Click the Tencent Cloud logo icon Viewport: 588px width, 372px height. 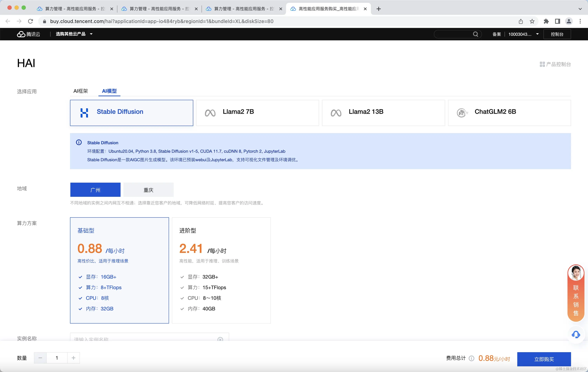pos(21,34)
